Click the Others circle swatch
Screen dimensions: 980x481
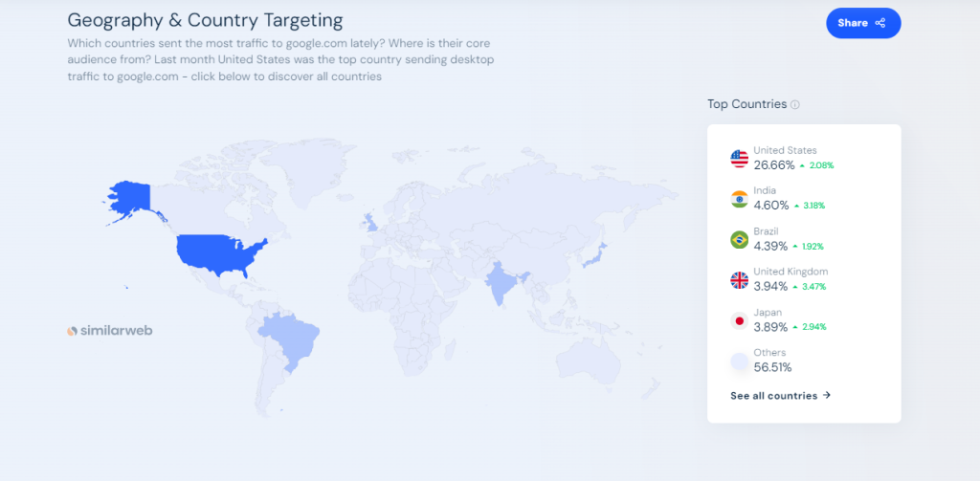tap(739, 361)
